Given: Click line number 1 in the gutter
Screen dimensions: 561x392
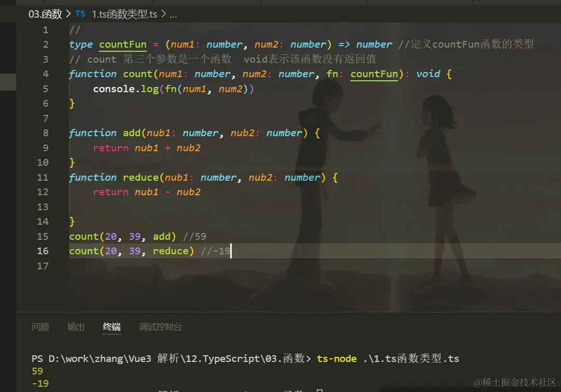Looking at the screenshot, I should pos(46,30).
